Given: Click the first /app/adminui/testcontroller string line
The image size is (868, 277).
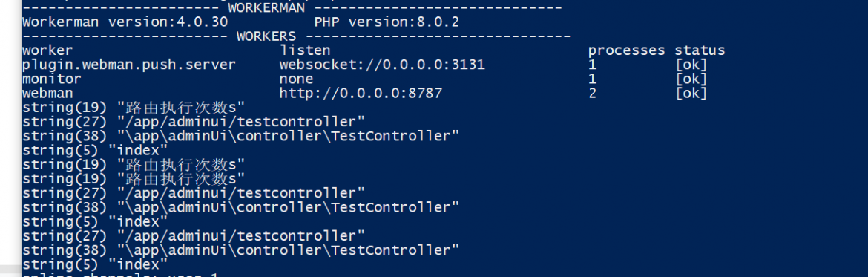Looking at the screenshot, I should pyautogui.click(x=193, y=121).
